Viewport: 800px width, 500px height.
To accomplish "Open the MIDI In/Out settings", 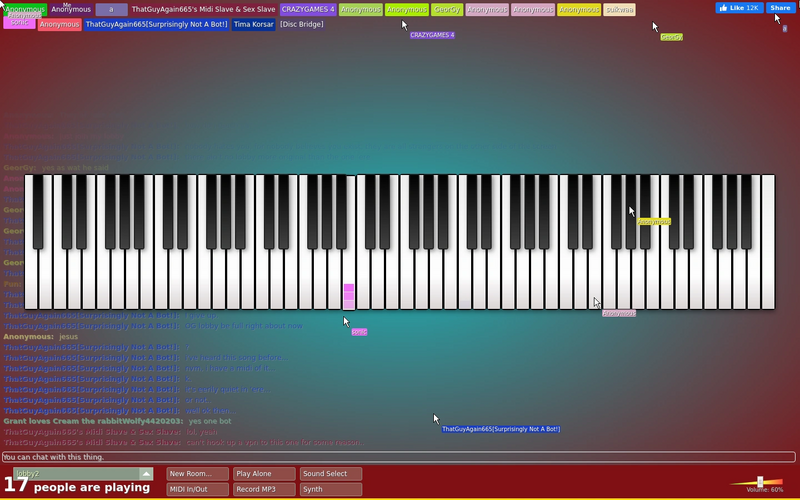I will pos(197,489).
